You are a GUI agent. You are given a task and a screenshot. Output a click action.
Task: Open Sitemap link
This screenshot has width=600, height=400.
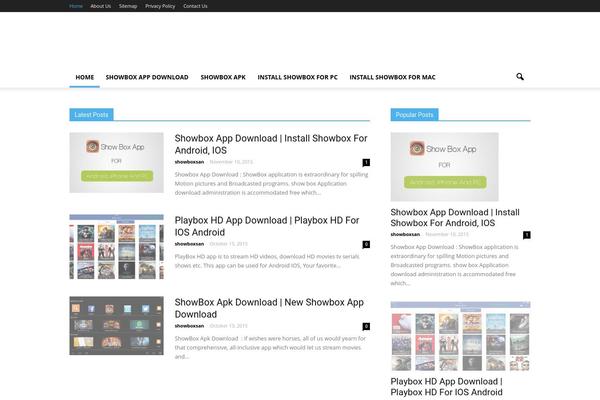[x=128, y=6]
